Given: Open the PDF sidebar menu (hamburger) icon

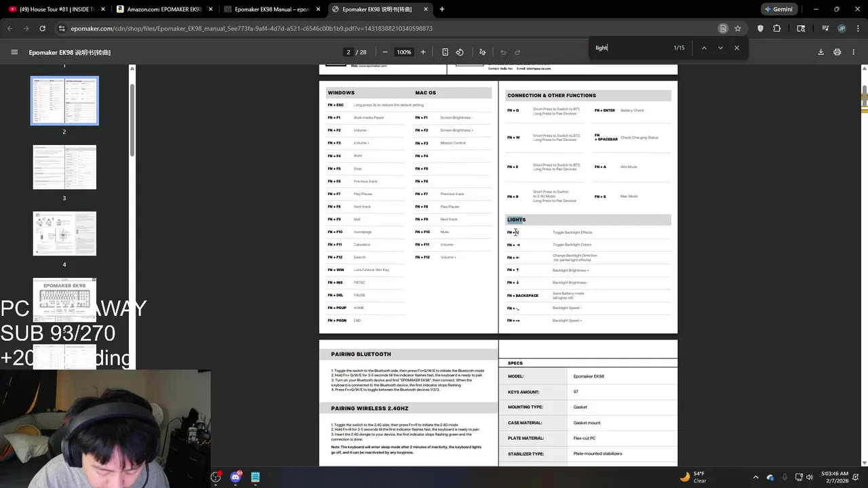Looking at the screenshot, I should 14,52.
